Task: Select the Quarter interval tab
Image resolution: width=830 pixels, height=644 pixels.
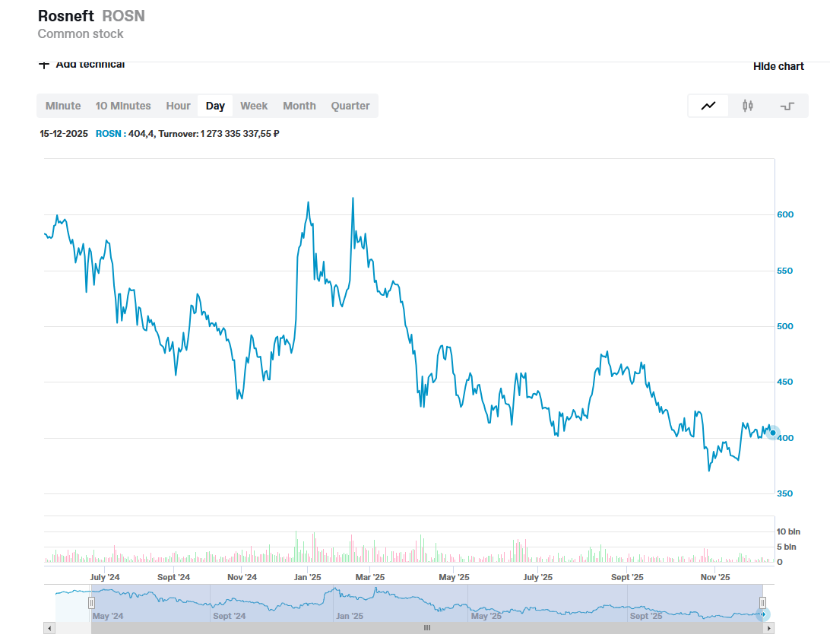Action: 350,106
